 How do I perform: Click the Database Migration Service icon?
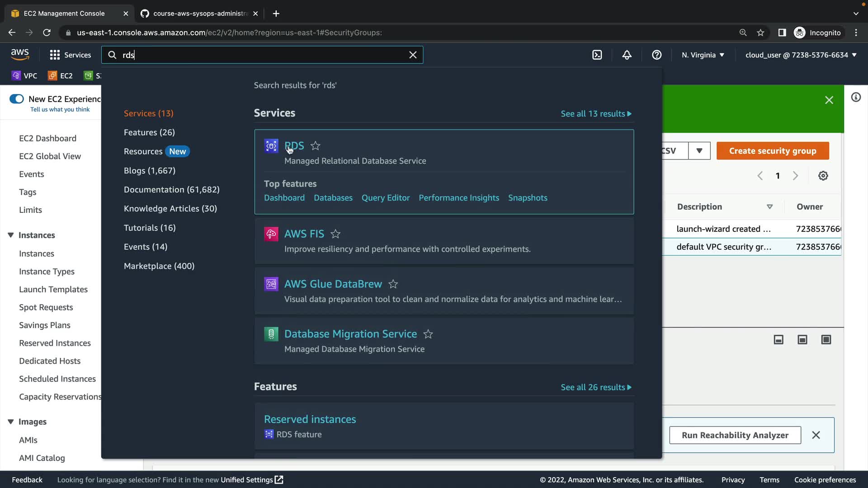click(271, 334)
